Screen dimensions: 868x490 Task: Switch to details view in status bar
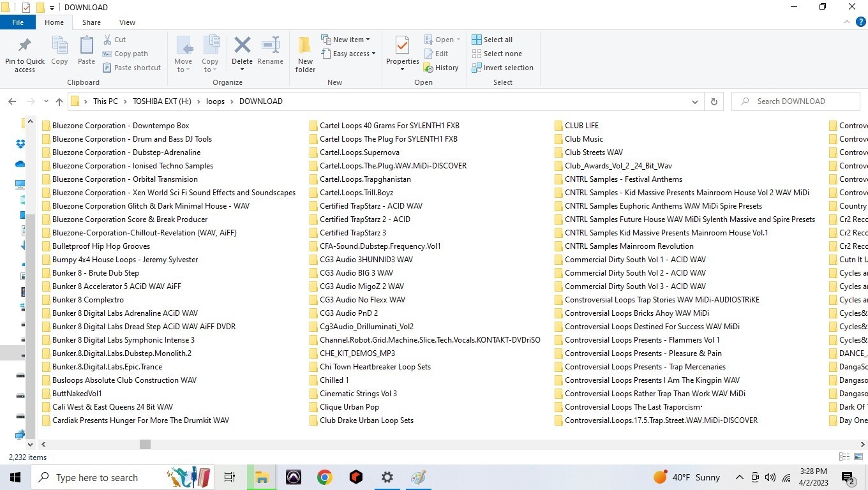point(844,457)
